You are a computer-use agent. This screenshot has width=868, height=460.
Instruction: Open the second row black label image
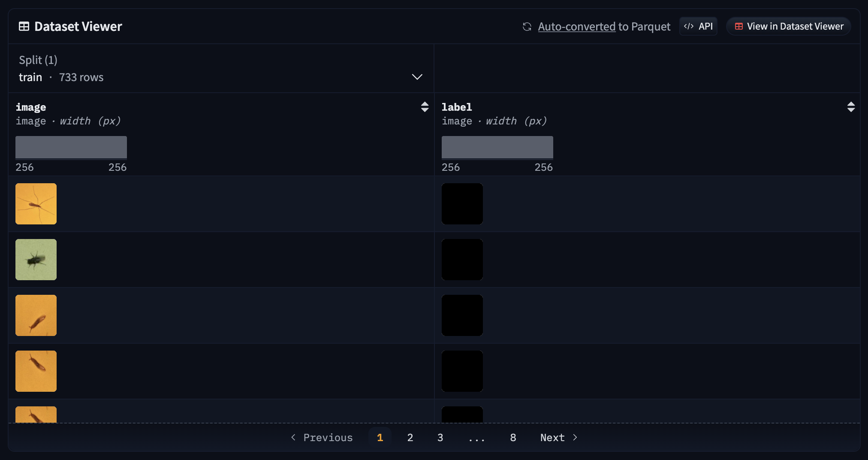(462, 260)
